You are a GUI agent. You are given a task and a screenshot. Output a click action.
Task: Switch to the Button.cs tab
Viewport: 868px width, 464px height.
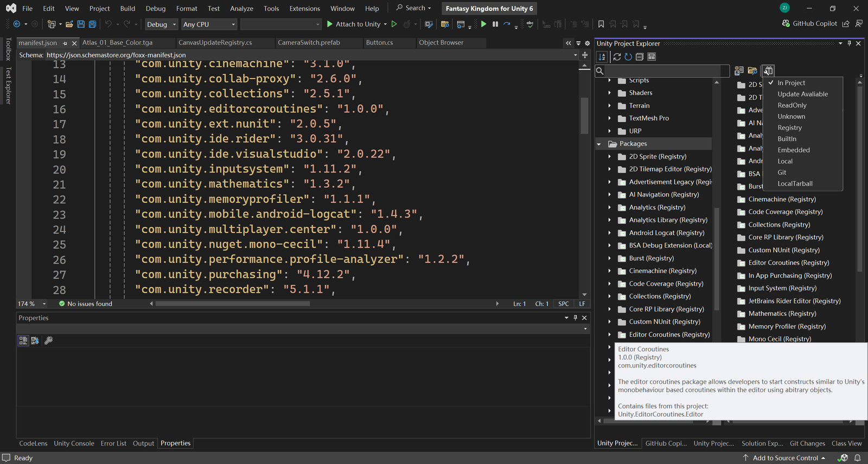379,43
